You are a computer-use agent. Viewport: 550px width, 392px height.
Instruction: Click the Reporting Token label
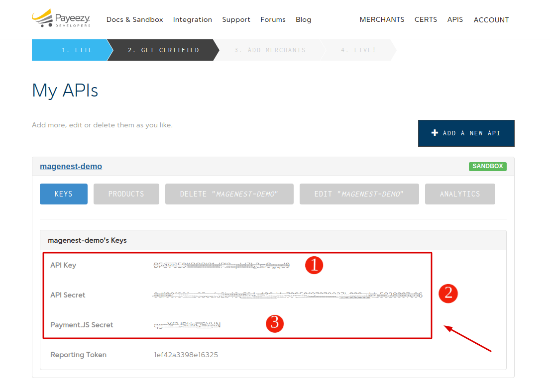pos(78,355)
